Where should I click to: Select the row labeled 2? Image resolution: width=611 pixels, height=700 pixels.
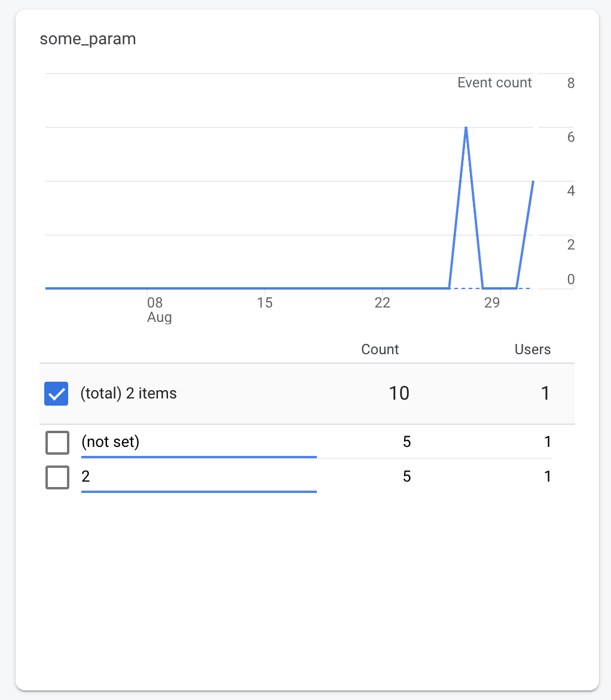point(85,476)
